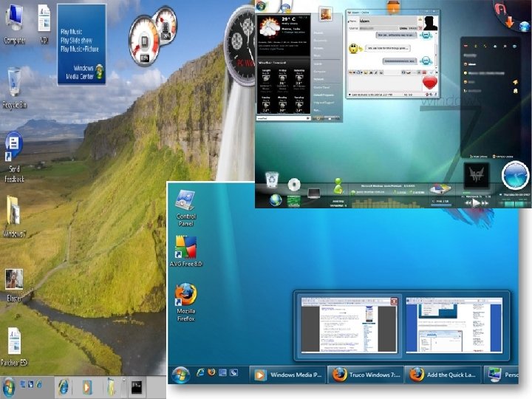
Task: Click Internet Explorer in blue Quick Launch
Action: pyautogui.click(x=200, y=372)
